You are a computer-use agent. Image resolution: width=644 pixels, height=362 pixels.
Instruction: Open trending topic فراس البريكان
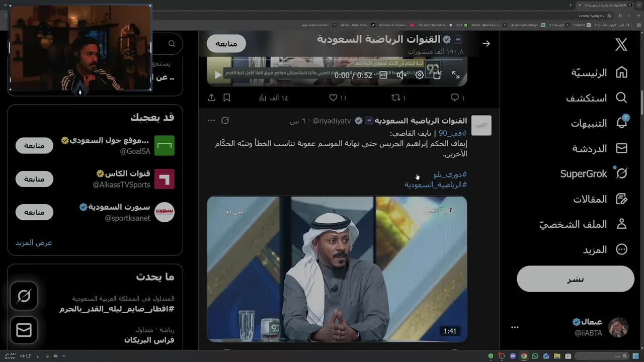[149, 340]
